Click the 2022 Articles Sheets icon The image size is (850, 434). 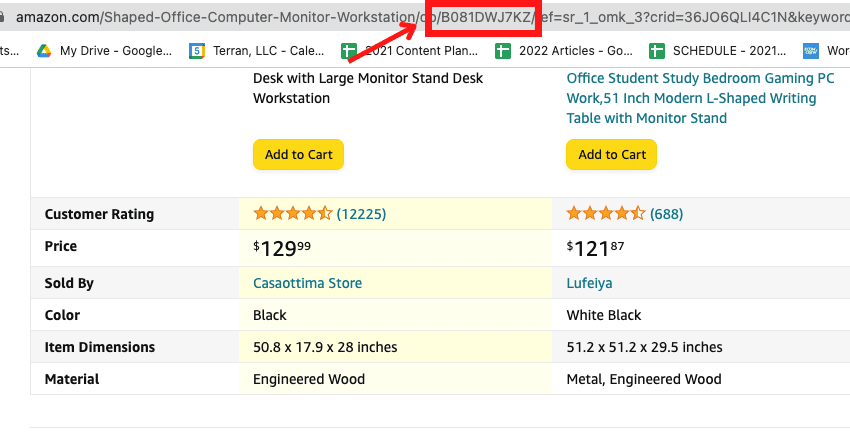(x=503, y=51)
